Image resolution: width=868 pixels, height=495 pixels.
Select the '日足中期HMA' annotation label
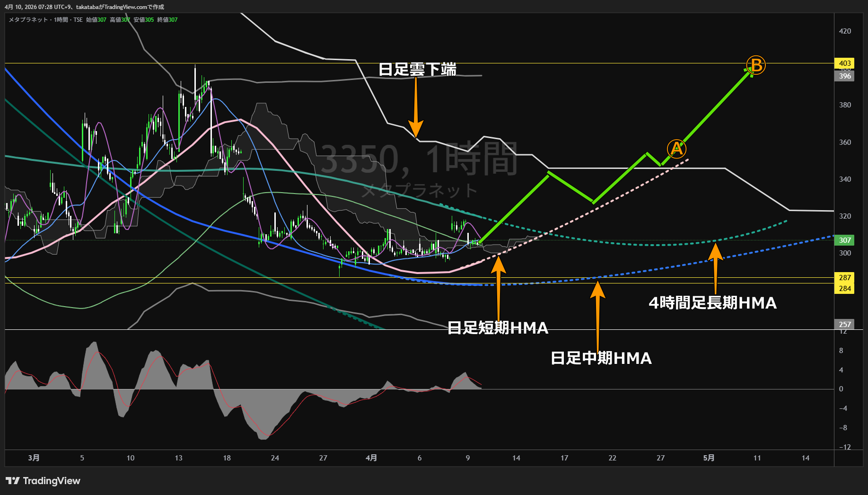tap(601, 358)
